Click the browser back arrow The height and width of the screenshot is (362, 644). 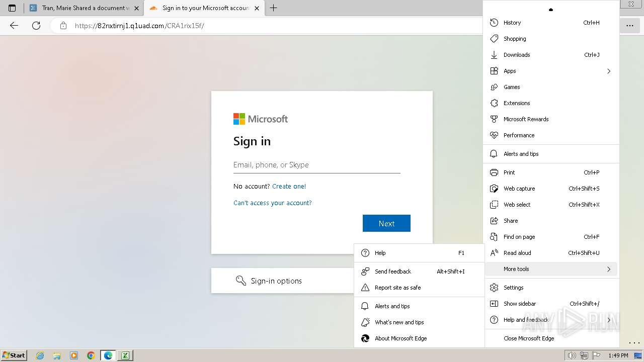(14, 26)
